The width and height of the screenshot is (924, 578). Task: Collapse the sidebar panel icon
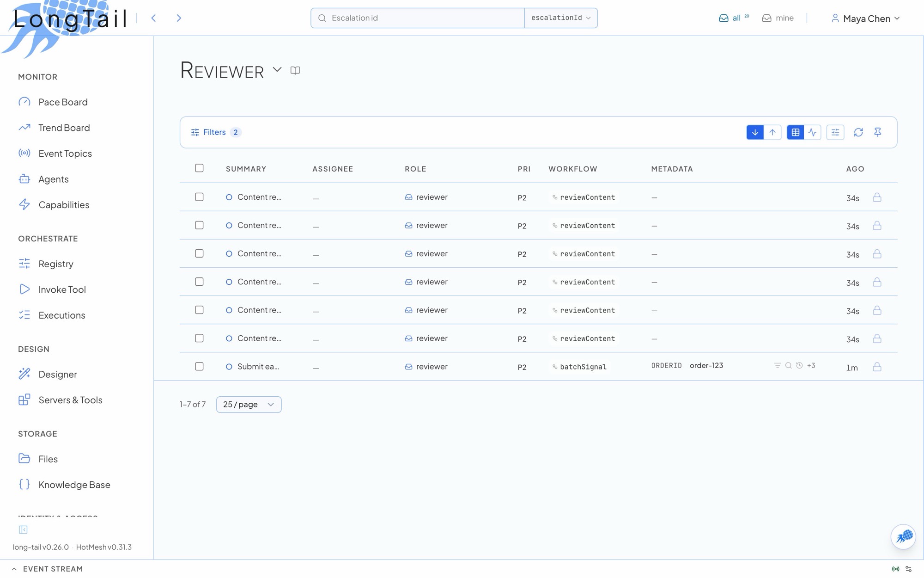point(23,529)
